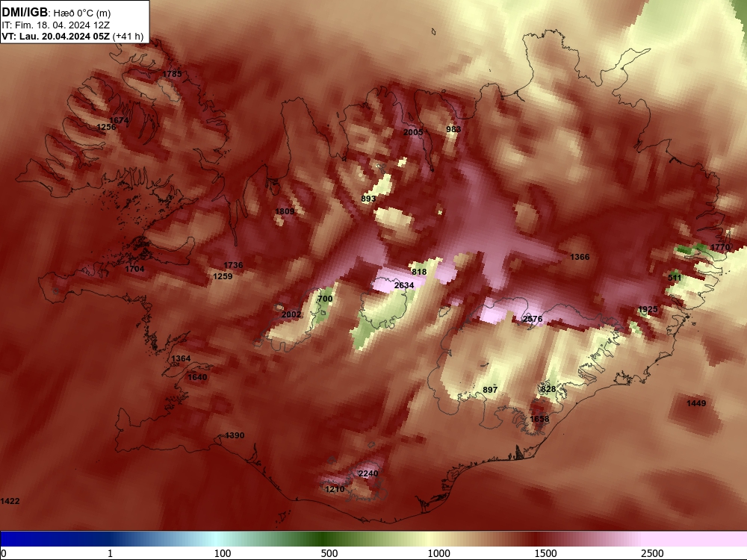Click the 828 height label
Screen dimensions: 747x560
pyautogui.click(x=548, y=389)
